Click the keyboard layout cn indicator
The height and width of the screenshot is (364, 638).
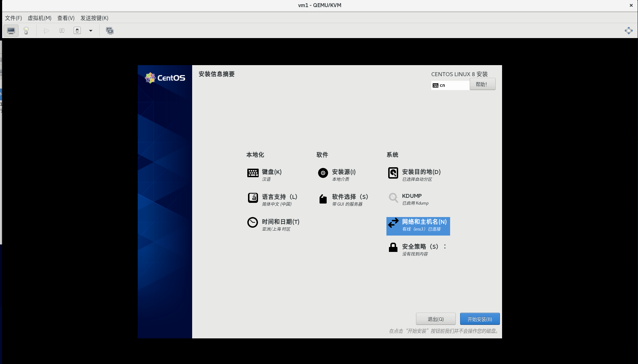(x=450, y=85)
